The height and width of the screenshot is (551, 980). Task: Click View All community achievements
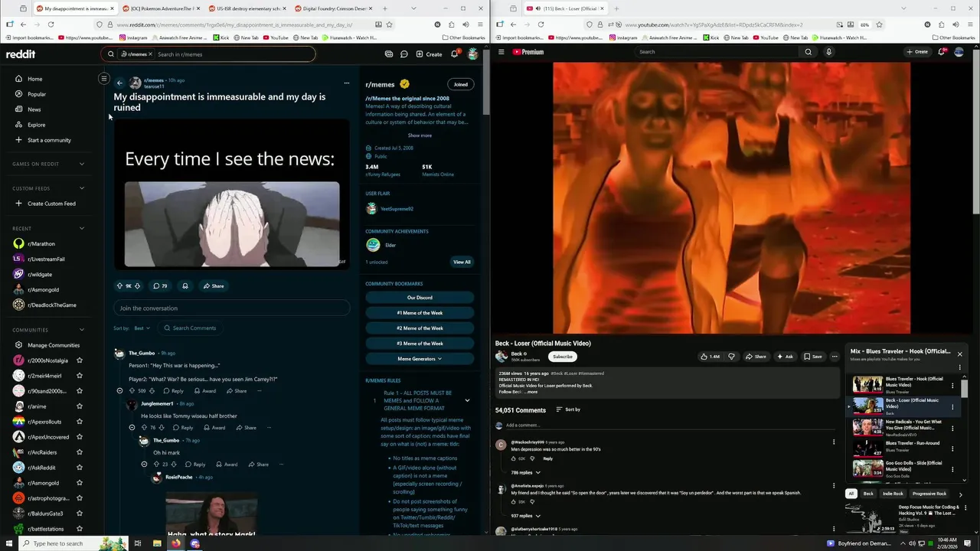tap(462, 262)
